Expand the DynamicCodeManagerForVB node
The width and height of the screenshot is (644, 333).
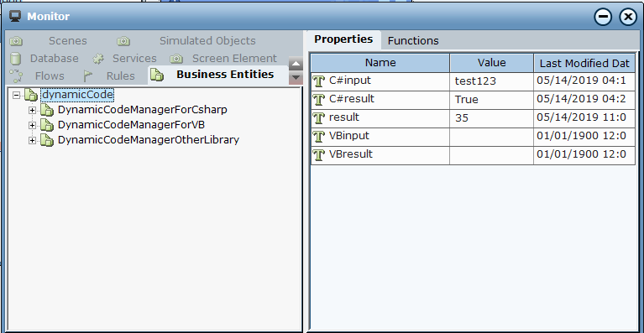coord(32,126)
